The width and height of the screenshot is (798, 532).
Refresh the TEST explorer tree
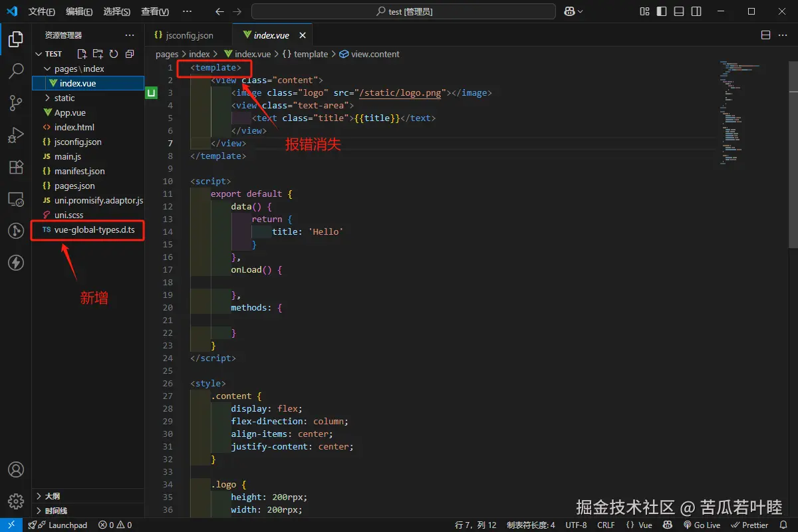click(x=114, y=54)
